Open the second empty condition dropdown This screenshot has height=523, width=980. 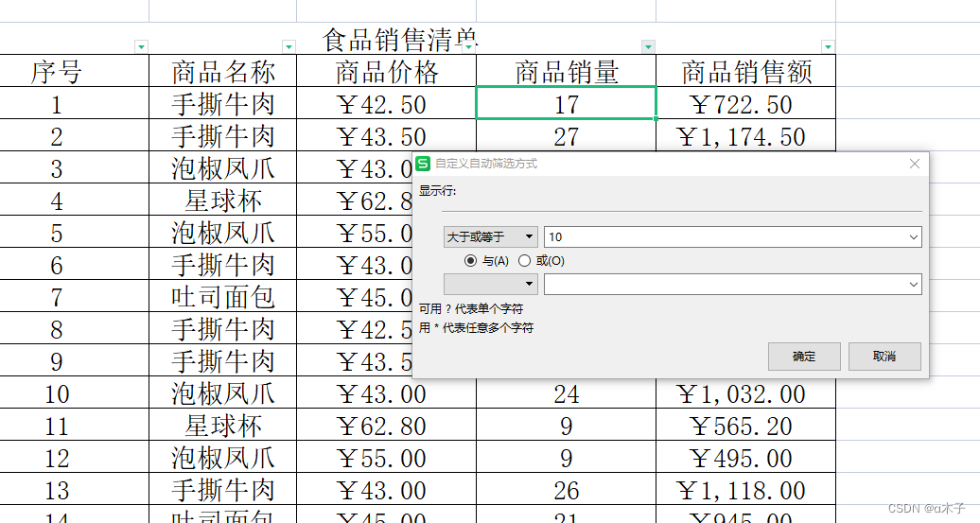(491, 285)
